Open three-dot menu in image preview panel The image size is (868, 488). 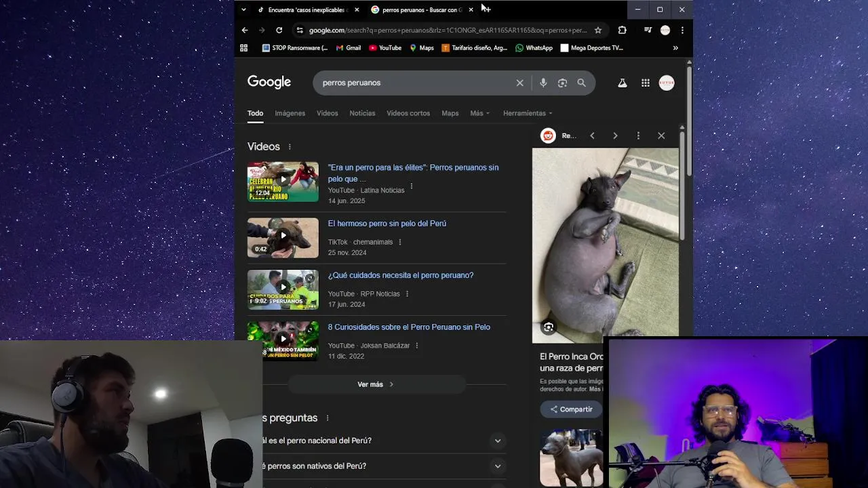pyautogui.click(x=638, y=136)
